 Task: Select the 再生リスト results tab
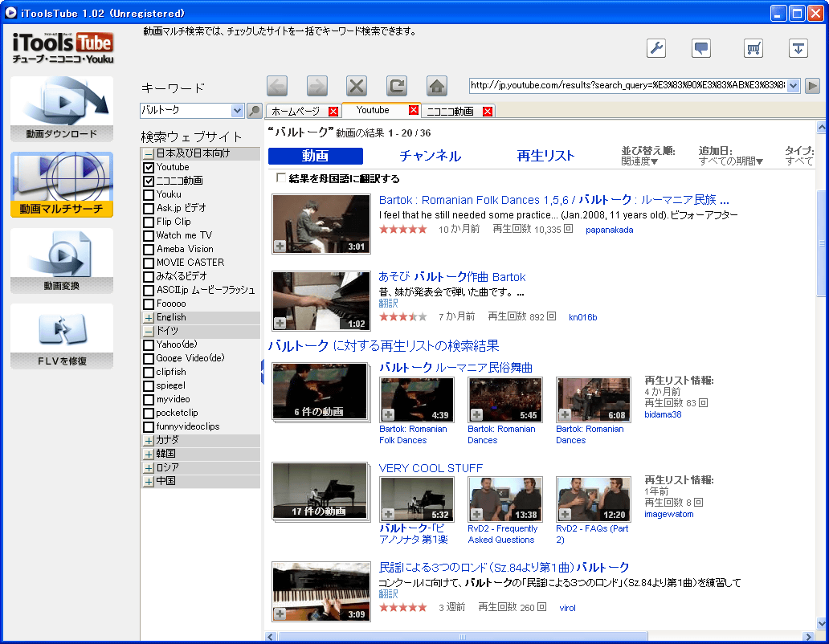pyautogui.click(x=545, y=156)
